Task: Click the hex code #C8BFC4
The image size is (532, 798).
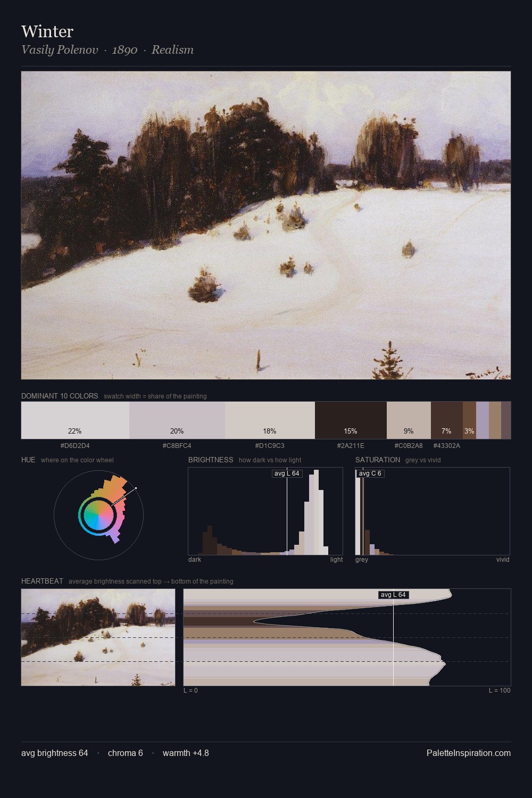Action: click(x=177, y=446)
